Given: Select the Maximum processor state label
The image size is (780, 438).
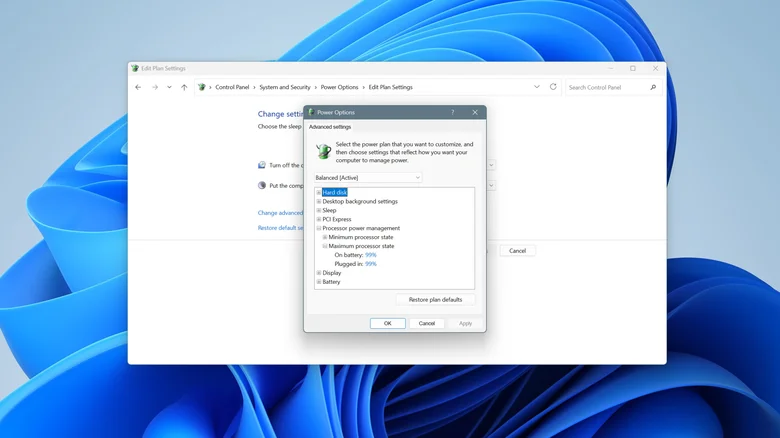Looking at the screenshot, I should pyautogui.click(x=361, y=246).
